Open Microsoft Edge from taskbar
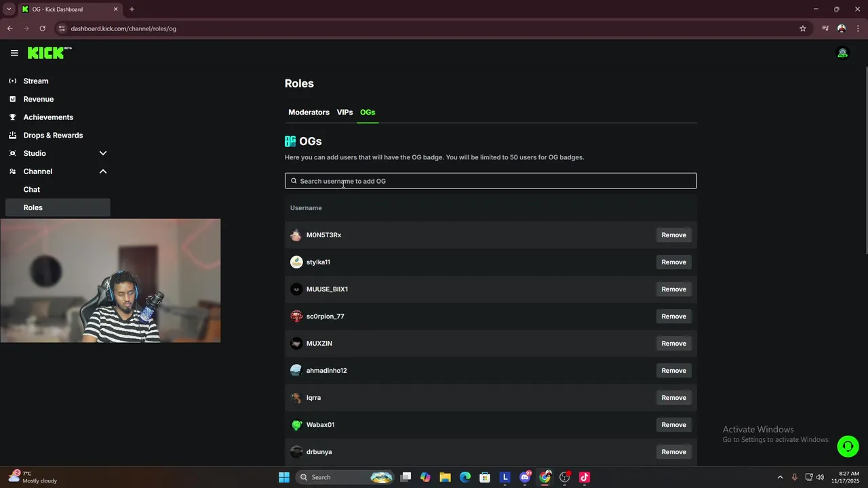Viewport: 868px width, 488px height. pyautogui.click(x=465, y=477)
